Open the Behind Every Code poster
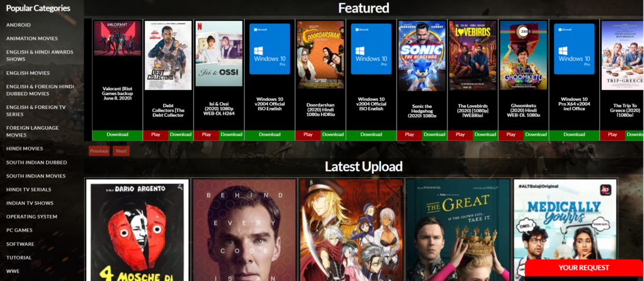This screenshot has width=644, height=281. 244,230
